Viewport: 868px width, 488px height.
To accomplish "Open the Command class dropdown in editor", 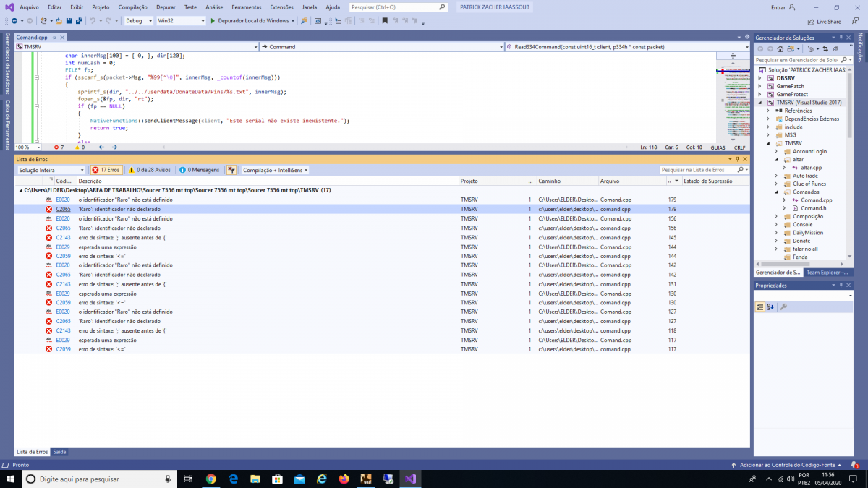I will click(382, 47).
